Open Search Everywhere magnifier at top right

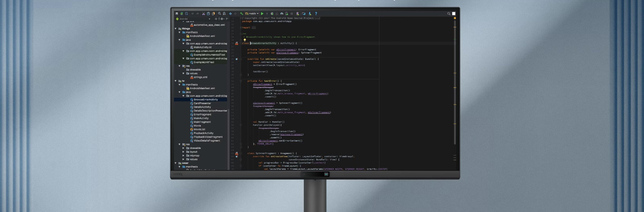pos(449,13)
